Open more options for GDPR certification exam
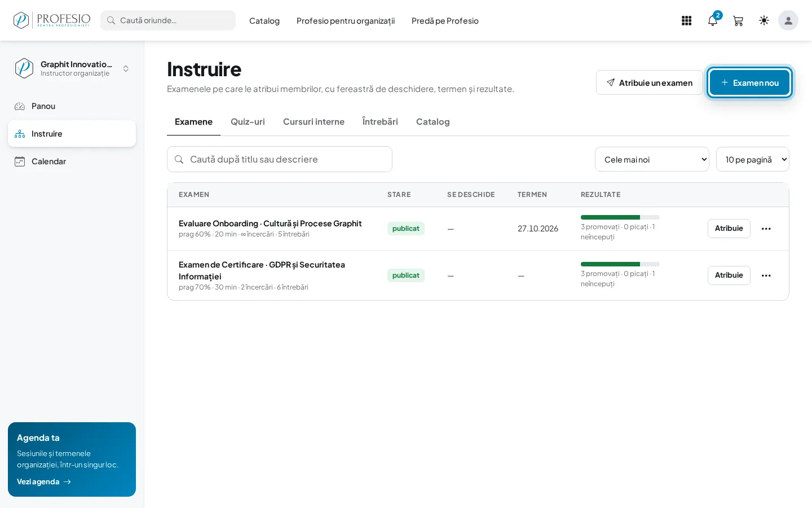 (x=766, y=275)
